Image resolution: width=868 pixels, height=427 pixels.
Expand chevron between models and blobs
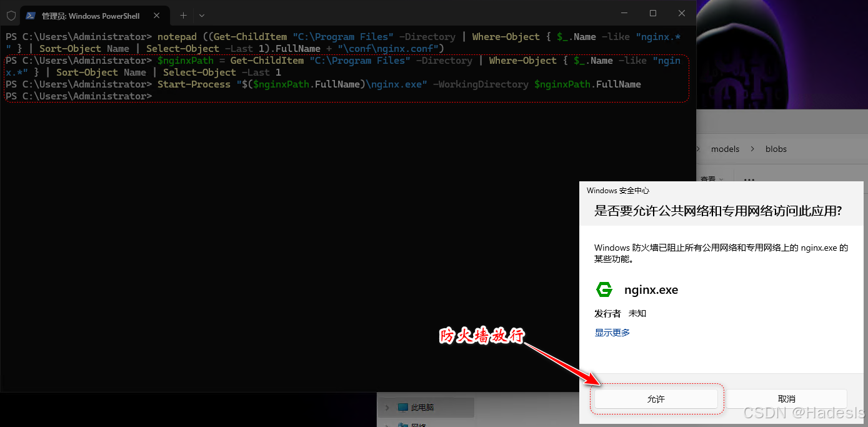click(752, 149)
